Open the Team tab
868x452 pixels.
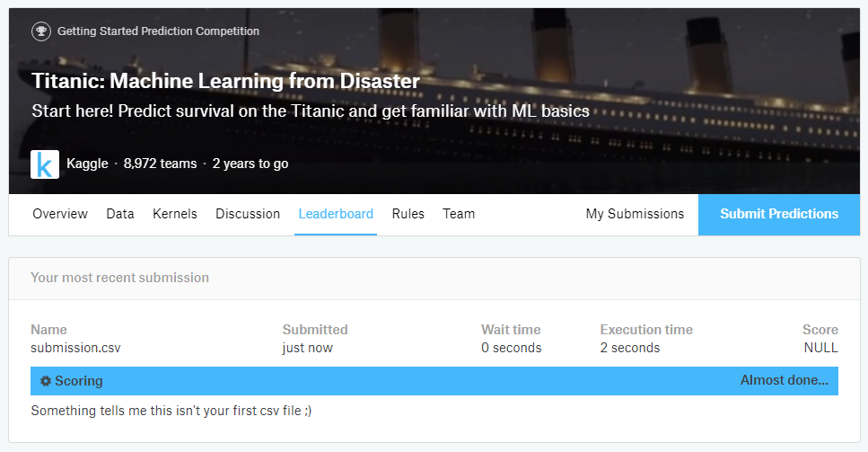pyautogui.click(x=459, y=214)
